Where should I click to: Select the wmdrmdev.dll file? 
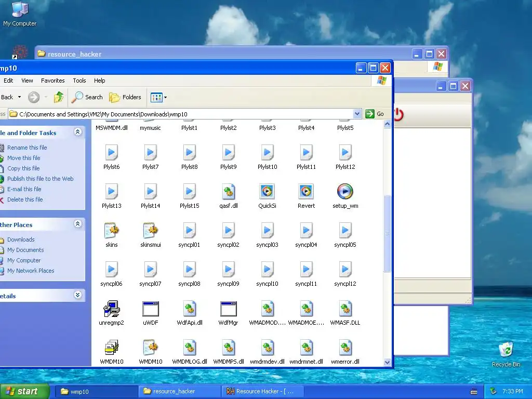(267, 348)
